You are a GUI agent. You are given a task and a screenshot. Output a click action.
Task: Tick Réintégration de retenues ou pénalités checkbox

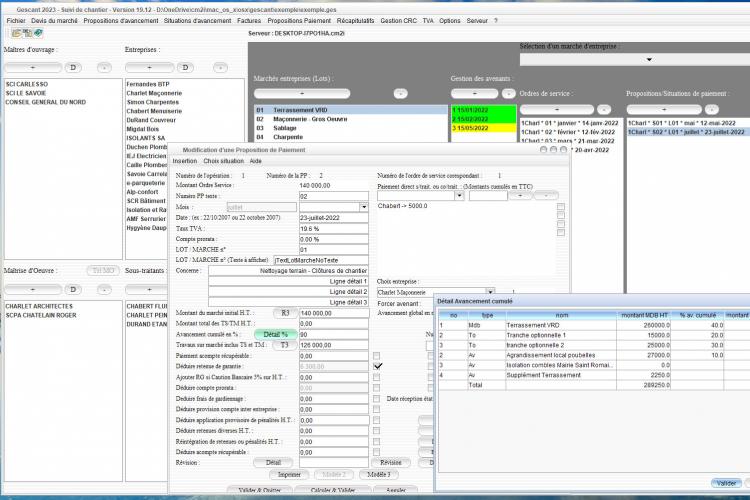(376, 442)
